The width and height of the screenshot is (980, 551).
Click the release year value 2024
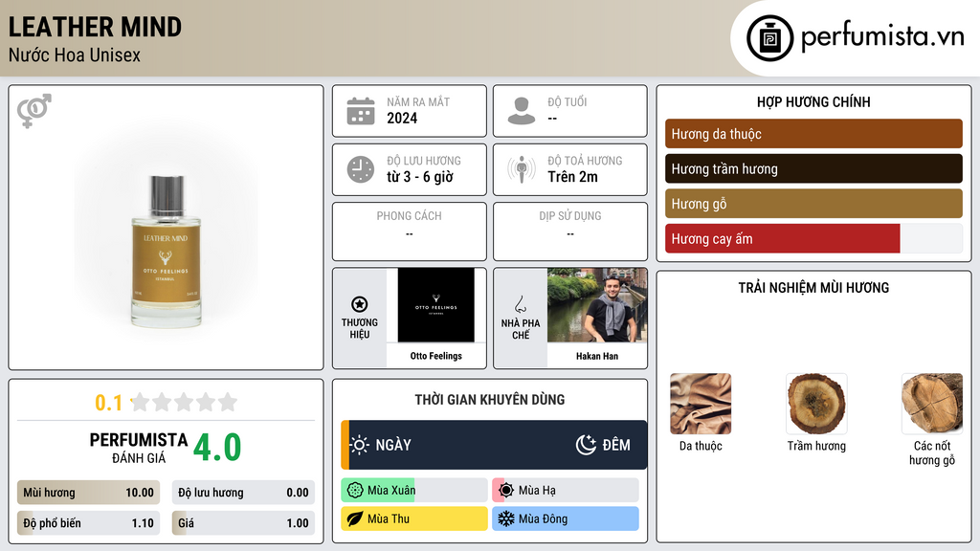pos(402,118)
